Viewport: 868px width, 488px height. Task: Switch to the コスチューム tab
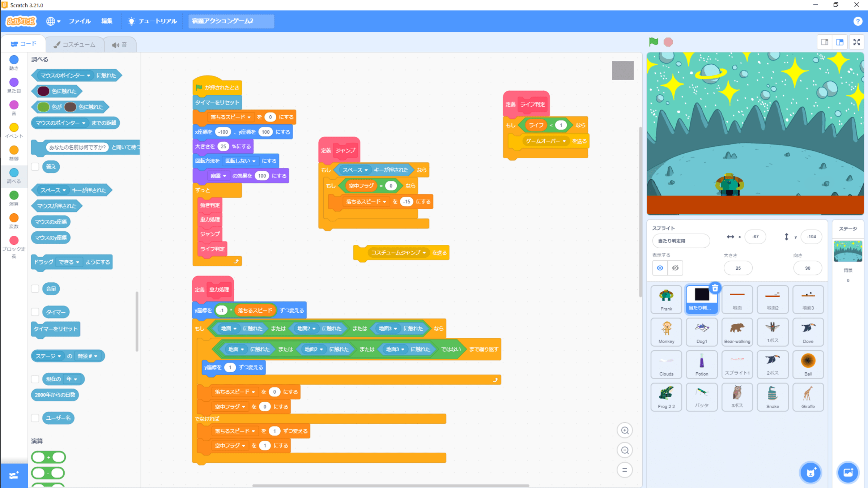coord(75,44)
